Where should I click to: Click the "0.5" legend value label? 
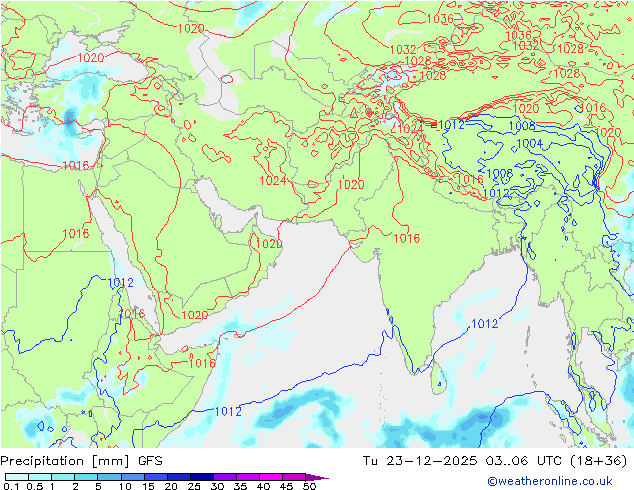pos(34,486)
